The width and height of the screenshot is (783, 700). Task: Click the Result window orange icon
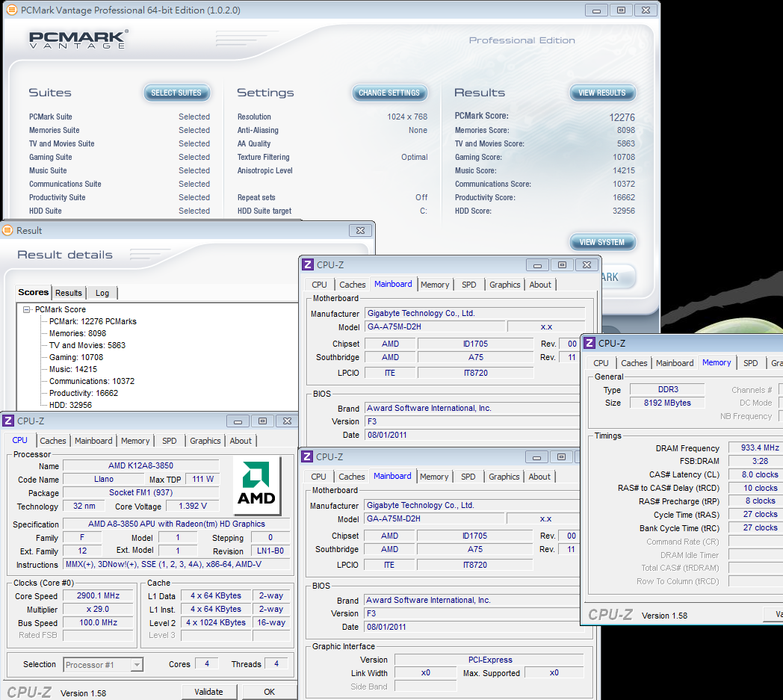tap(7, 231)
